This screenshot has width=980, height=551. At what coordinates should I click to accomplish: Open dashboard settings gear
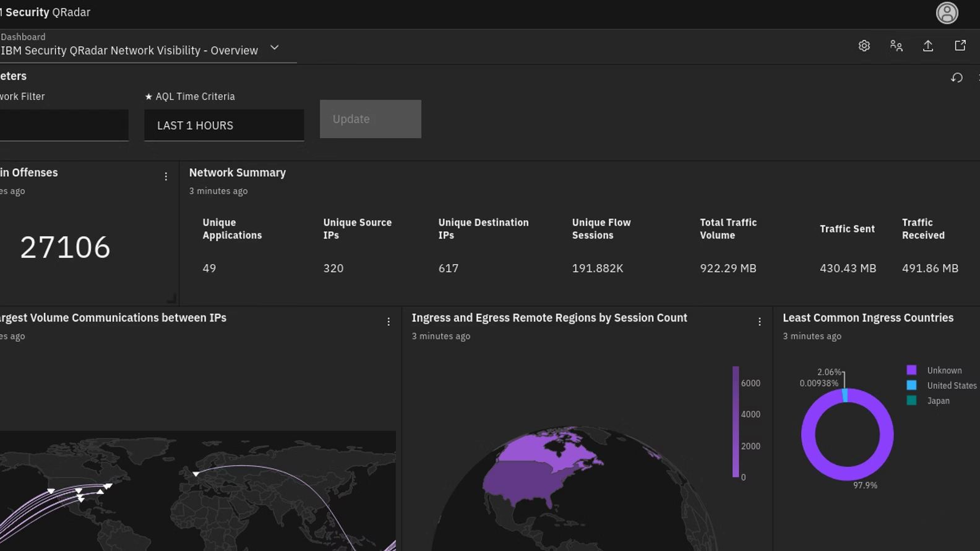pyautogui.click(x=864, y=46)
